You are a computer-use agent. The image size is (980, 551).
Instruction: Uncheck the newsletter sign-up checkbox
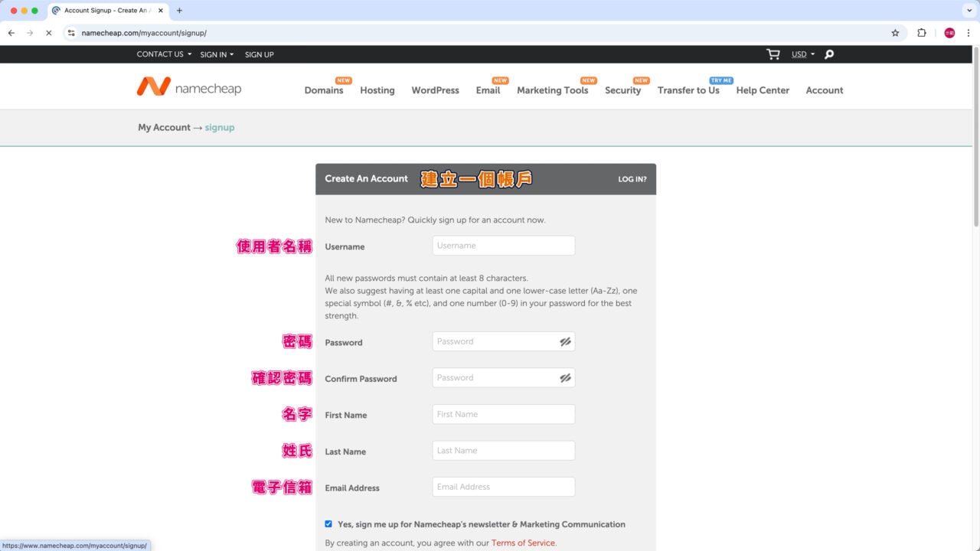pyautogui.click(x=328, y=523)
